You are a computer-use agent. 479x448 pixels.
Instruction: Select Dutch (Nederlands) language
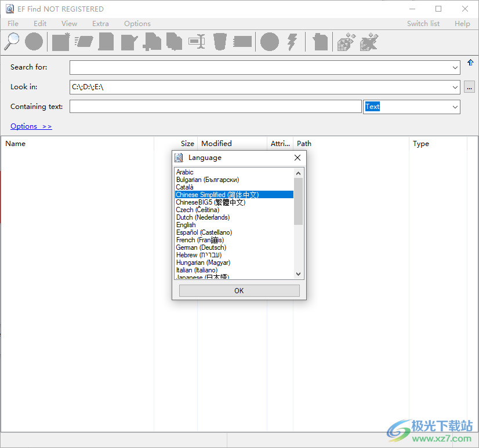pos(234,217)
